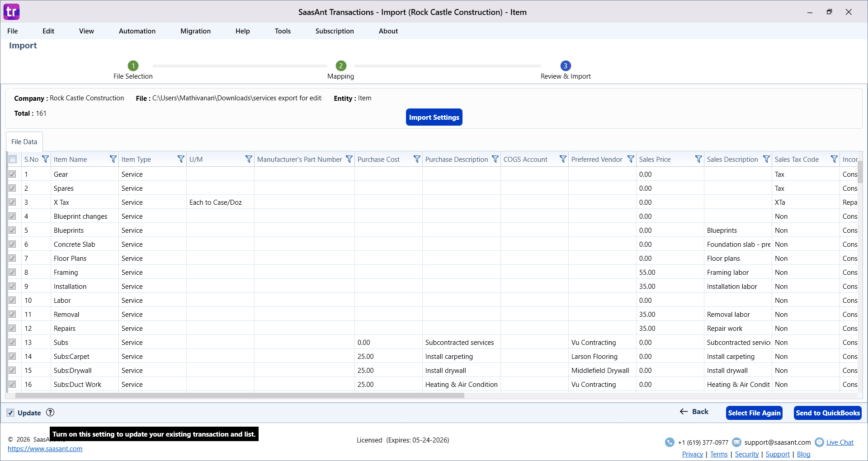Click Send to QuickBooks
The height and width of the screenshot is (461, 868).
[827, 413]
